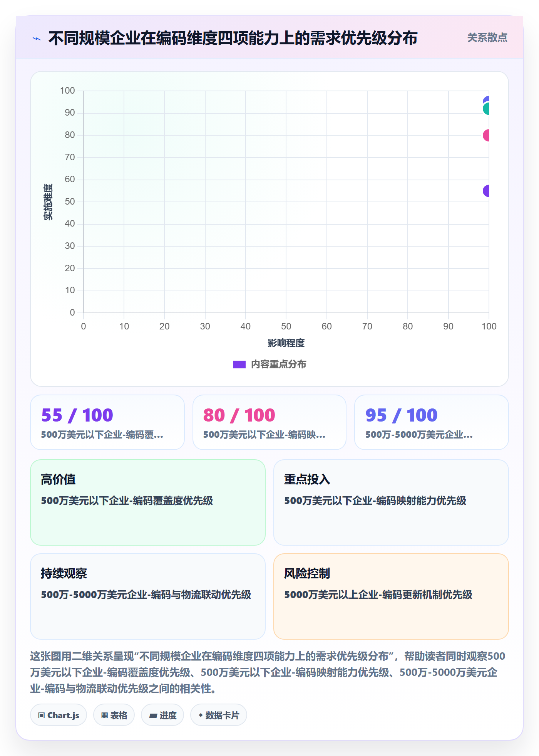The height and width of the screenshot is (756, 539).
Task: Select the 高价值 quadrant card
Action: tap(148, 502)
